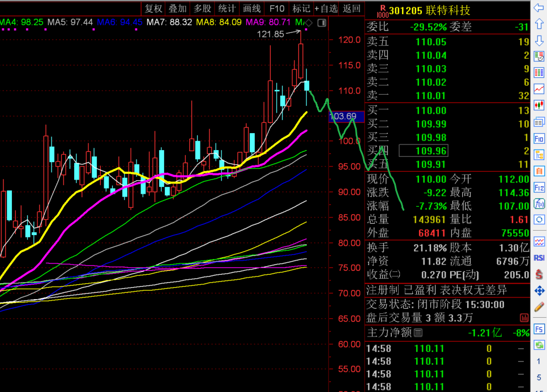Open the 叠加 overlay menu

pos(178,8)
